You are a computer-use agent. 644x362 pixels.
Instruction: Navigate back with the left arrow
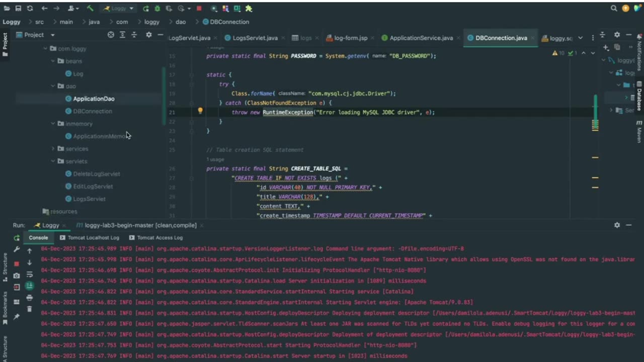[x=44, y=9]
